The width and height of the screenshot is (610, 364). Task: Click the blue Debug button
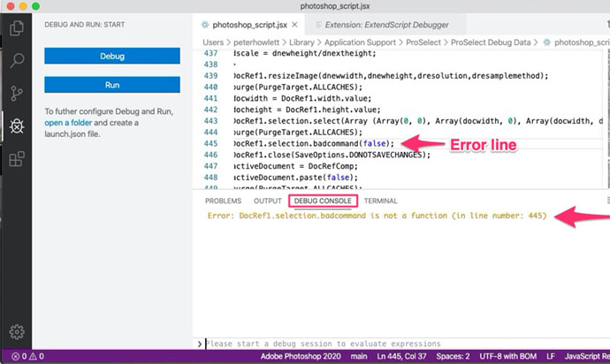point(111,57)
